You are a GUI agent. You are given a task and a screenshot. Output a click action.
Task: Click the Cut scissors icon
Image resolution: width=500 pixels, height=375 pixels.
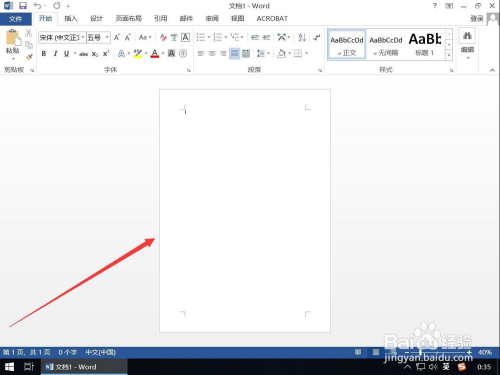click(29, 33)
